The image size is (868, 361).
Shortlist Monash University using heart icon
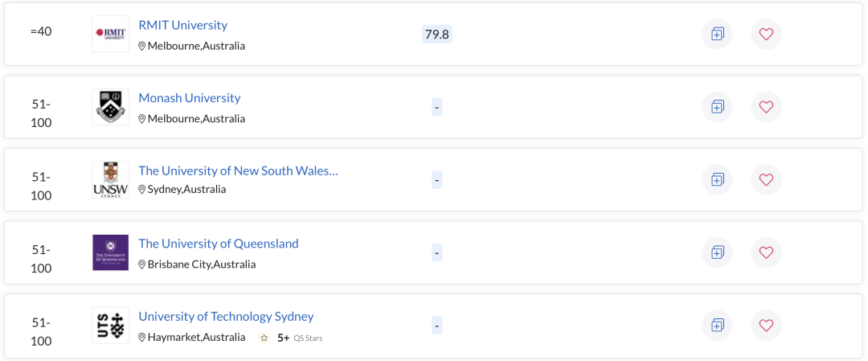pyautogui.click(x=766, y=107)
